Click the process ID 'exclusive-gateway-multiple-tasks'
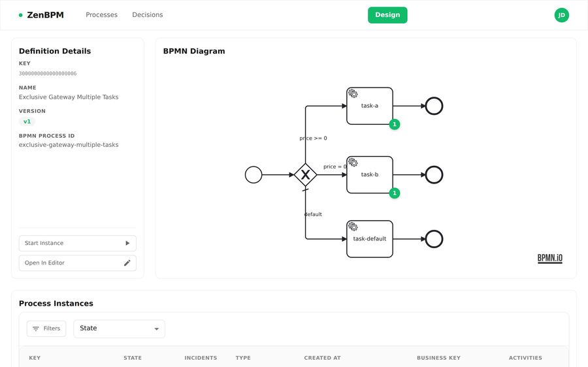Viewport: 588px width, 367px height. [x=69, y=145]
